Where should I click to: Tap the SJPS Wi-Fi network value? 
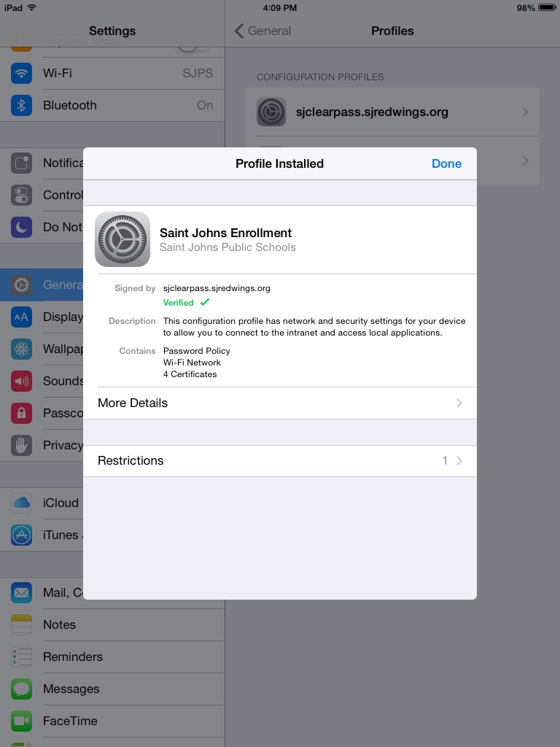tap(198, 74)
